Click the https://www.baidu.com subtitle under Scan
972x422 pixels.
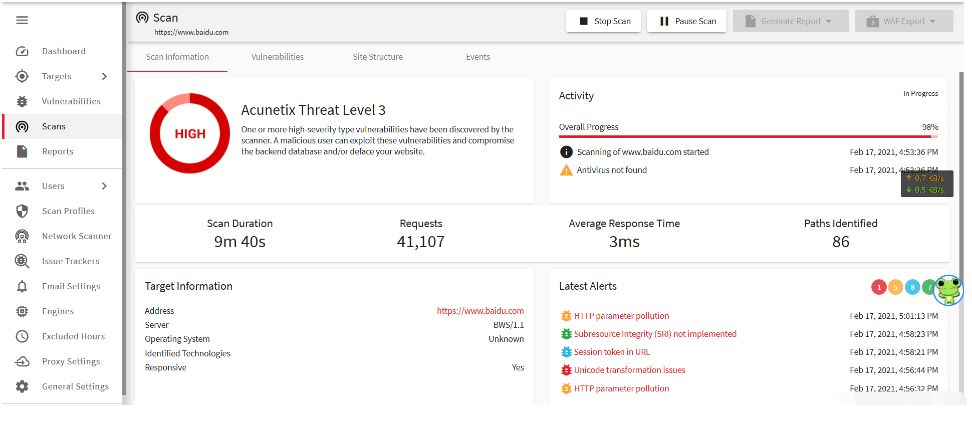point(192,32)
